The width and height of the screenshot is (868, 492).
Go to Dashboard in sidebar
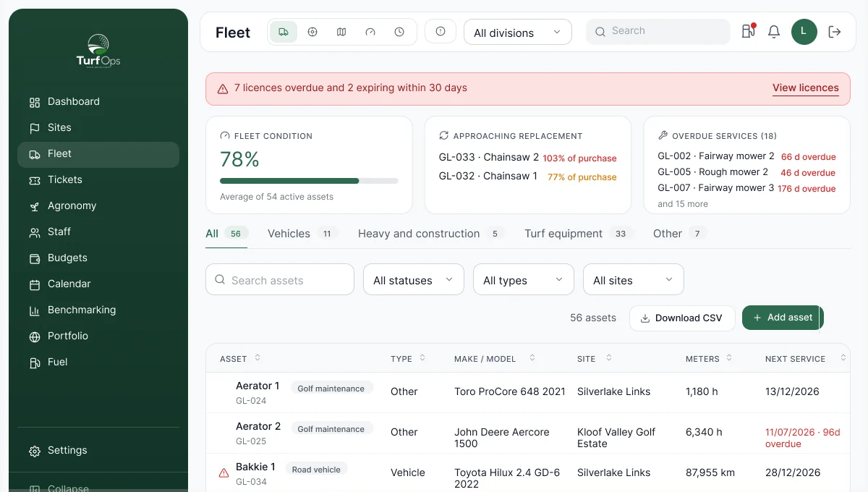coord(98,101)
